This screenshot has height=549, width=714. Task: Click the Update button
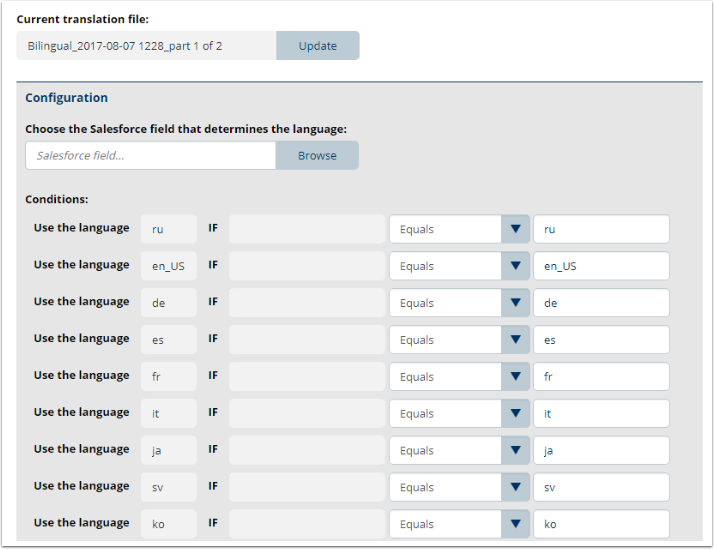317,46
